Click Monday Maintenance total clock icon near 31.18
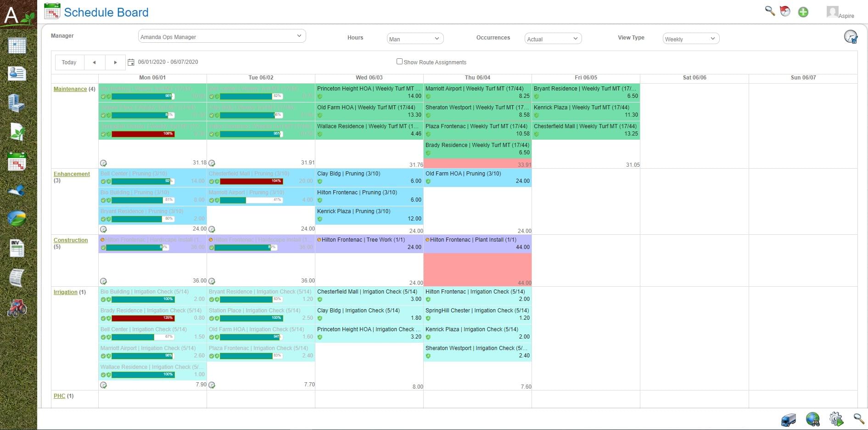The image size is (868, 430). pos(103,163)
